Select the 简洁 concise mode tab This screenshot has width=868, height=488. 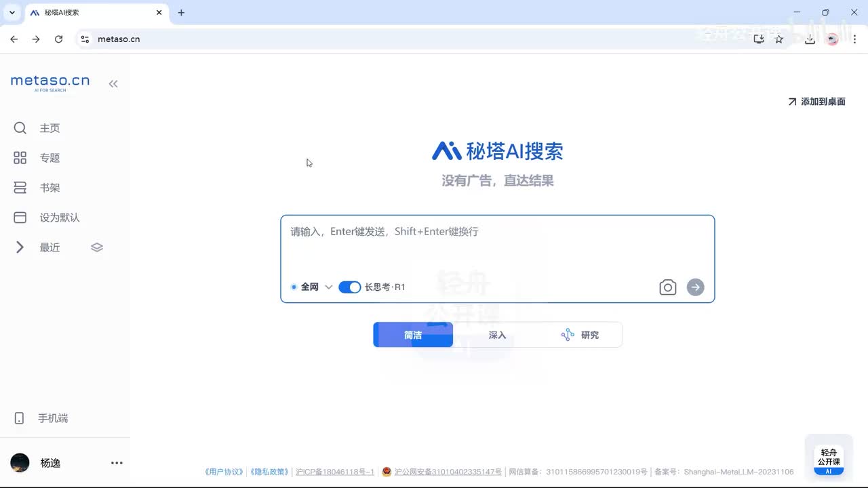(x=413, y=335)
